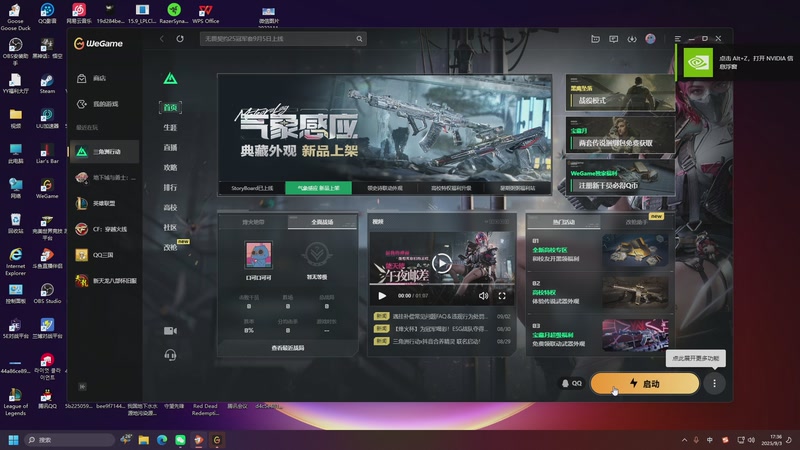
Task: Open the 攻略 guide tab
Action: pos(170,167)
